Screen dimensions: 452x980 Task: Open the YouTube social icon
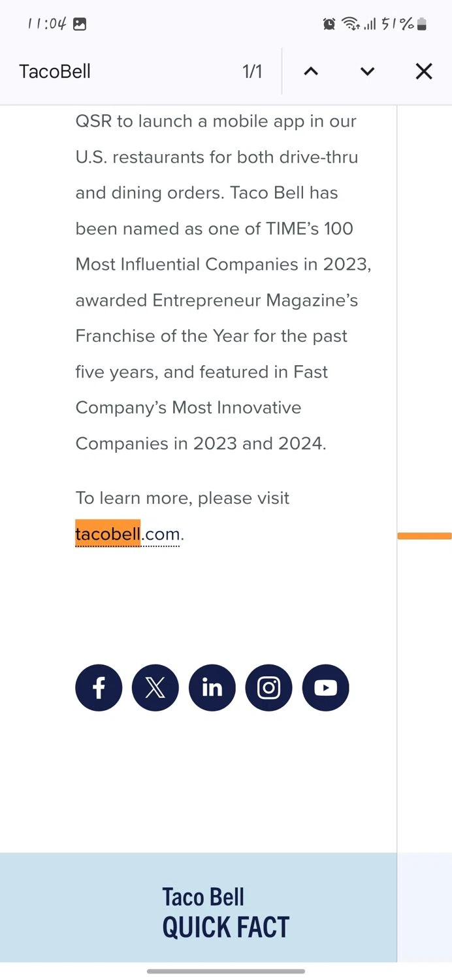click(325, 688)
